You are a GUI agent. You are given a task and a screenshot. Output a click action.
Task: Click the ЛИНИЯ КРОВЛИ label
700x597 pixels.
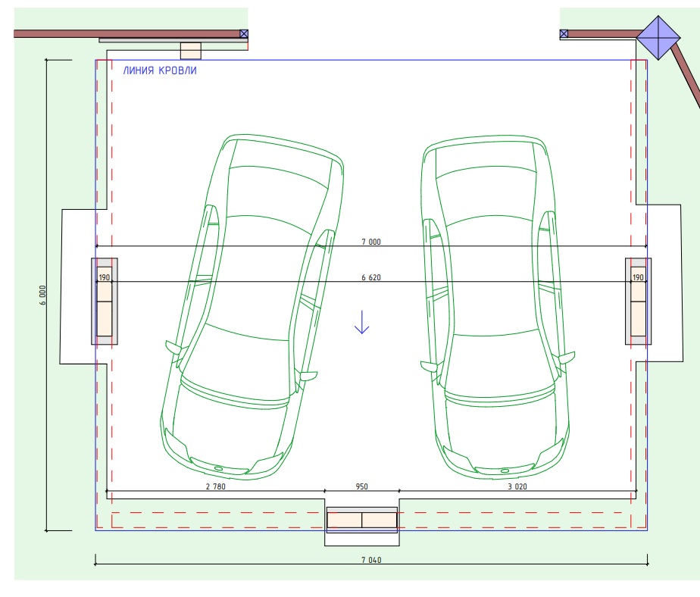tap(160, 70)
